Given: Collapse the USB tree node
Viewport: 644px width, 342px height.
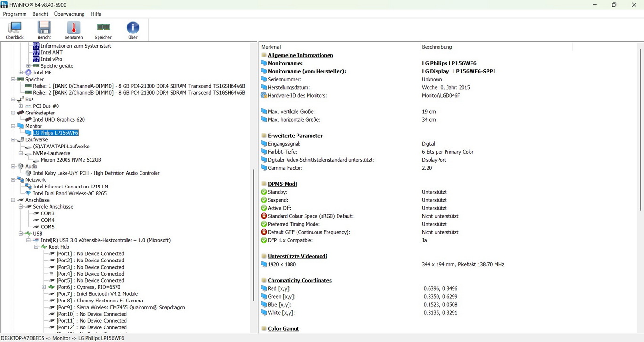Looking at the screenshot, I should pyautogui.click(x=21, y=234).
